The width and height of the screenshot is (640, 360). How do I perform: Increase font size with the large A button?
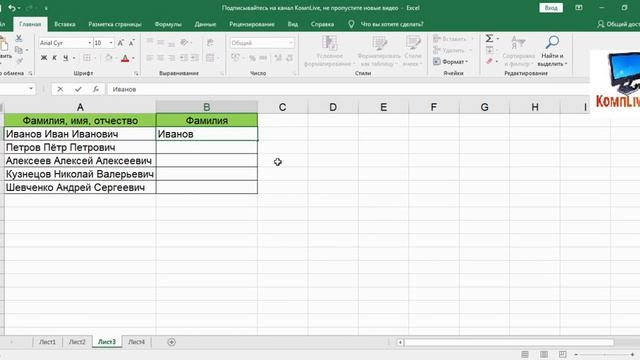click(x=121, y=43)
